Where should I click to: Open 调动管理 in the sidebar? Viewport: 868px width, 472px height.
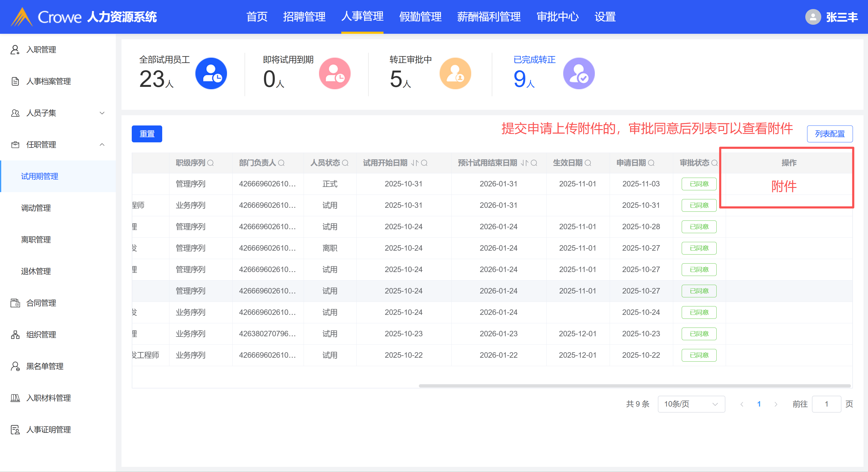coord(36,208)
